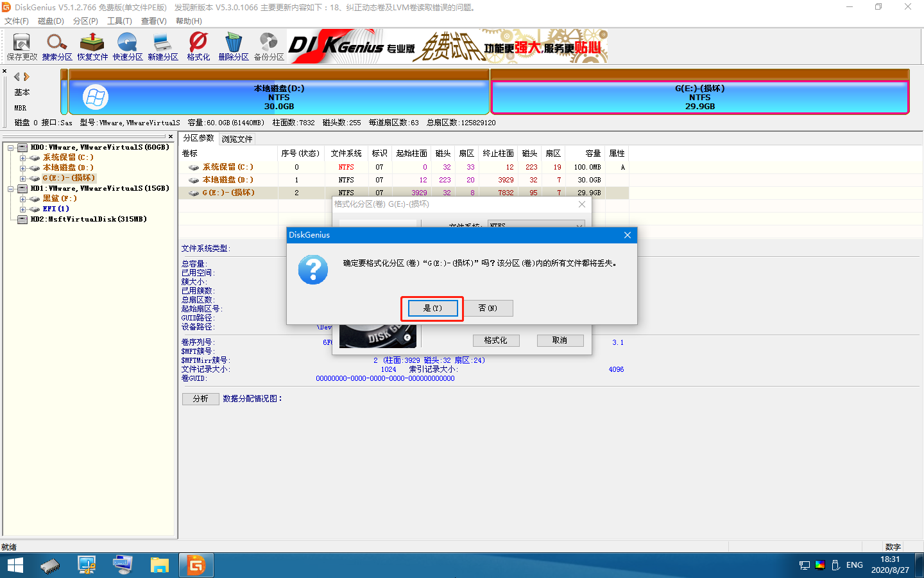Launch the Recover Files (恢复文件) tool
Screen dimensions: 924x578
(92, 47)
